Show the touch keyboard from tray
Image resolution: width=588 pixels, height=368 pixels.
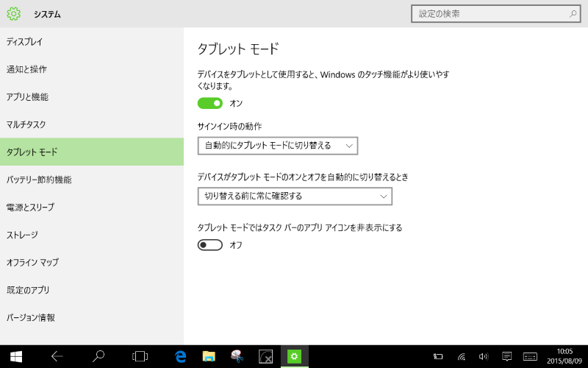coord(530,356)
